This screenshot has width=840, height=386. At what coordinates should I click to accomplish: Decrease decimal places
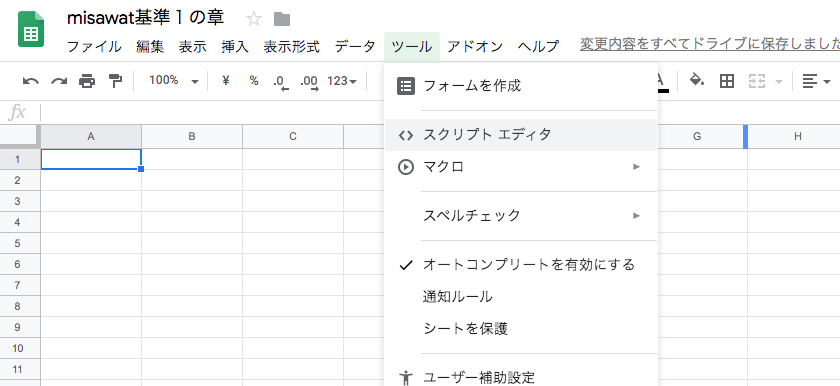(281, 82)
